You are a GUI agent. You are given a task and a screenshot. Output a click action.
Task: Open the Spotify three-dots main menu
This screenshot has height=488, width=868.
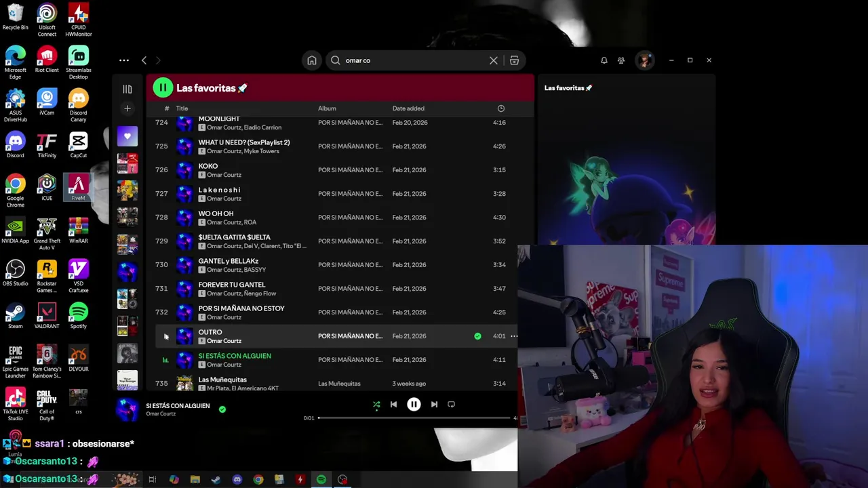(124, 60)
